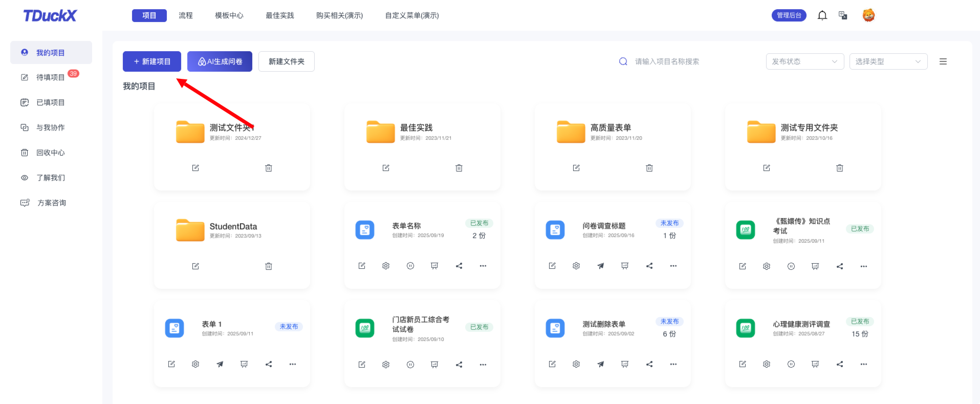The image size is (980, 404).
Task: Open 自定义菜单(演示) menu
Action: click(412, 15)
